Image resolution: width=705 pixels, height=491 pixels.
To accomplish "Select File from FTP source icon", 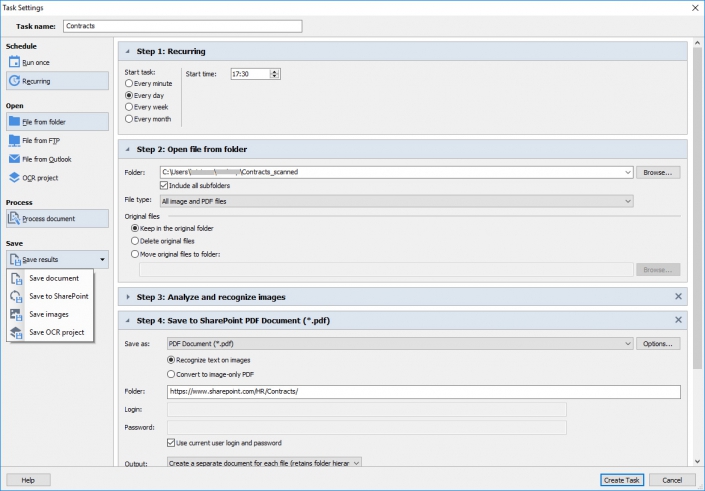I will (x=14, y=140).
